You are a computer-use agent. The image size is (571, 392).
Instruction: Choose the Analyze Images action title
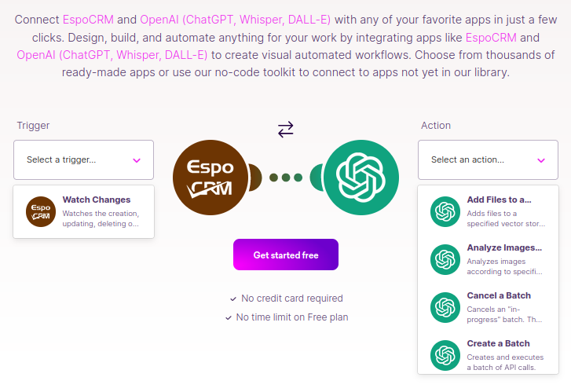(504, 247)
